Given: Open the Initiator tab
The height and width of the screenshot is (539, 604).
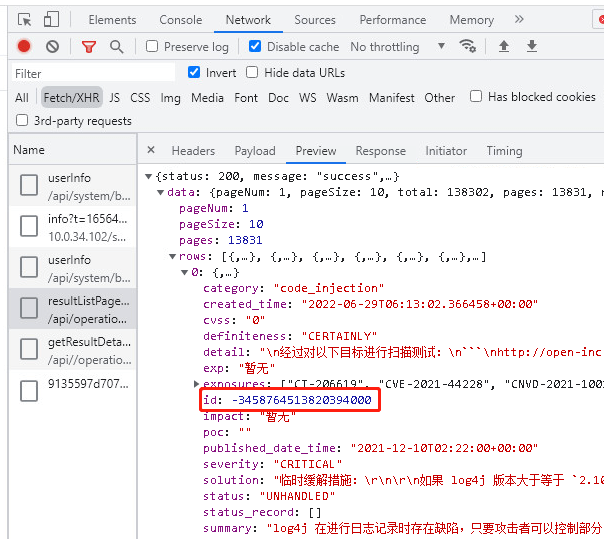Looking at the screenshot, I should (446, 151).
